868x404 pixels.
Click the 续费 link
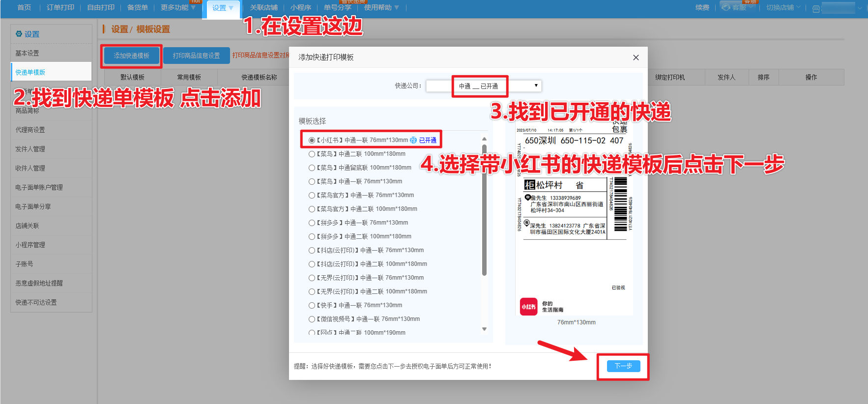coord(702,7)
